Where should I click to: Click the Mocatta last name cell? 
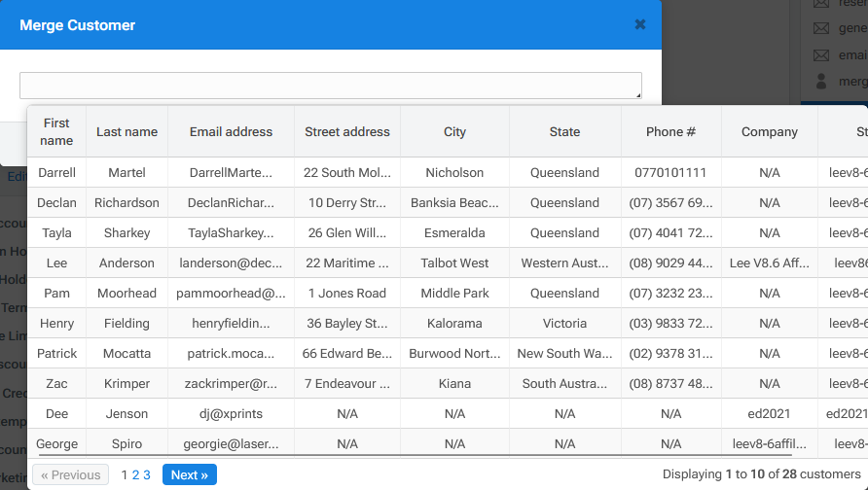pyautogui.click(x=127, y=353)
